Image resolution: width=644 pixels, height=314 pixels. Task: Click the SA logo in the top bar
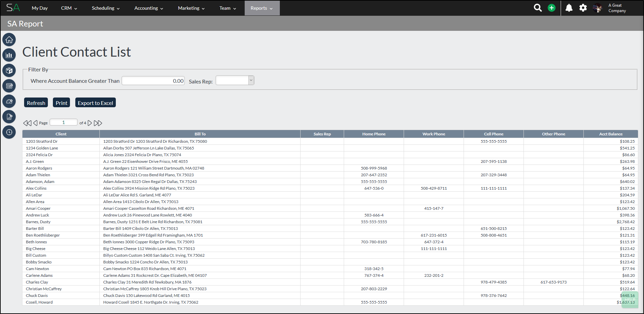[13, 8]
